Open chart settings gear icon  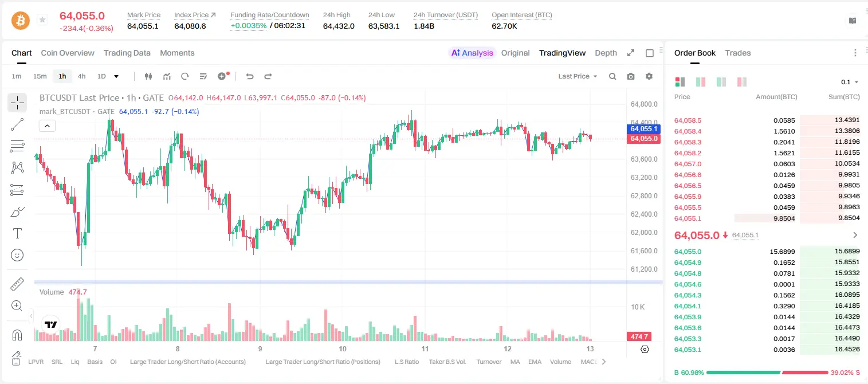coord(649,76)
